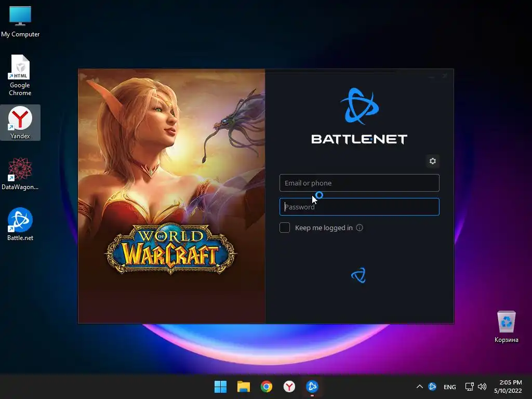Image resolution: width=532 pixels, height=399 pixels.
Task: Focus the Password input field
Action: click(x=360, y=207)
